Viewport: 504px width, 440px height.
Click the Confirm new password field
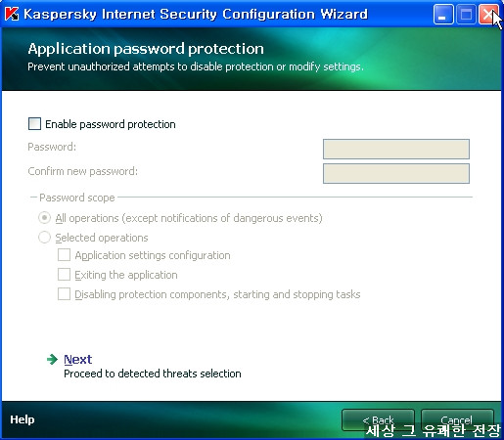396,174
